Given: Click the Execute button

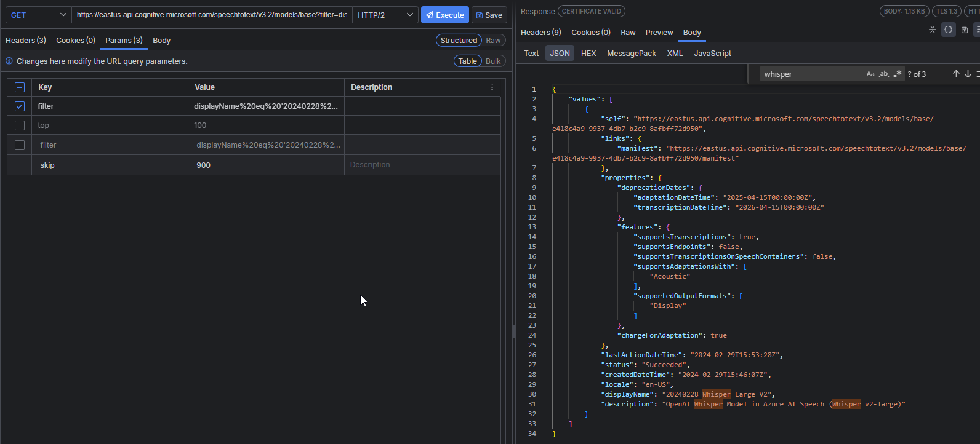Looking at the screenshot, I should click(444, 15).
